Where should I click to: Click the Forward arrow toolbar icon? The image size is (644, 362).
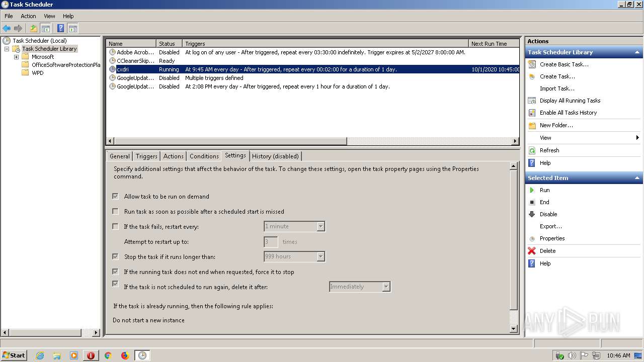(18, 28)
